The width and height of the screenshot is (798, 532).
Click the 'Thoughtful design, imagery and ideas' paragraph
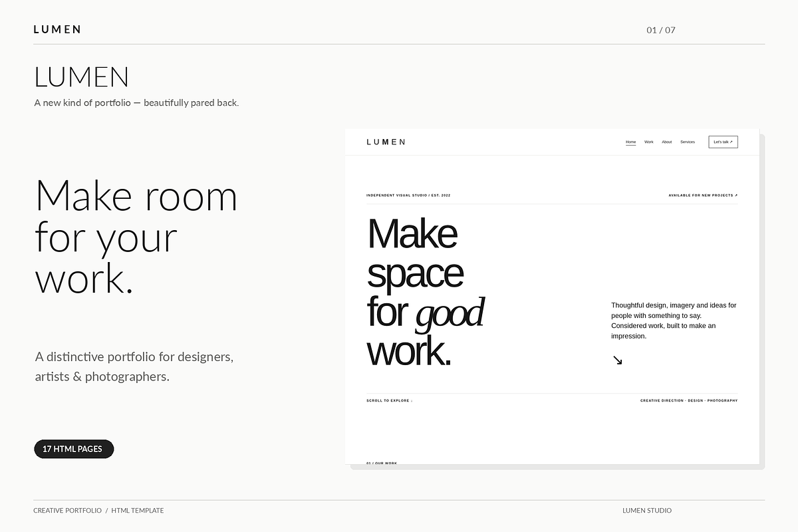[x=674, y=321]
